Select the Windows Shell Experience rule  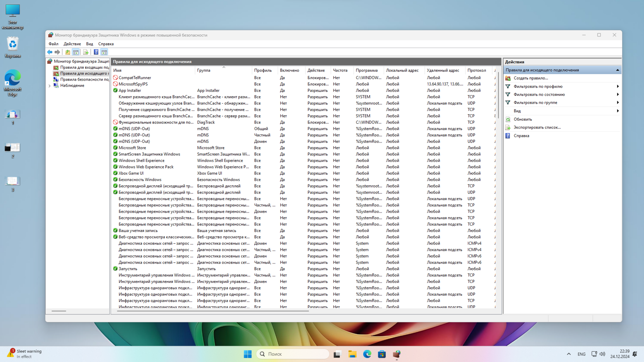pos(141,160)
